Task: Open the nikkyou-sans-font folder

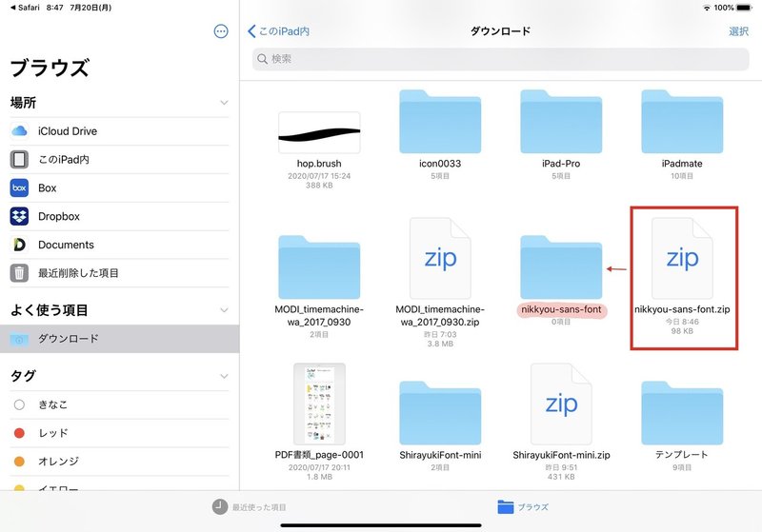Action: [x=561, y=267]
